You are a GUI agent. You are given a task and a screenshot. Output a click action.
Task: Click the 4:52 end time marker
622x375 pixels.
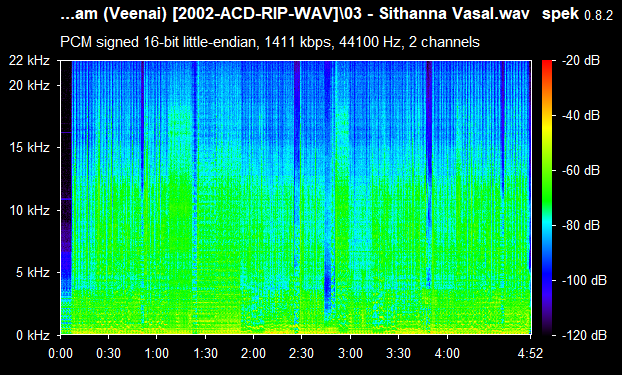click(530, 353)
